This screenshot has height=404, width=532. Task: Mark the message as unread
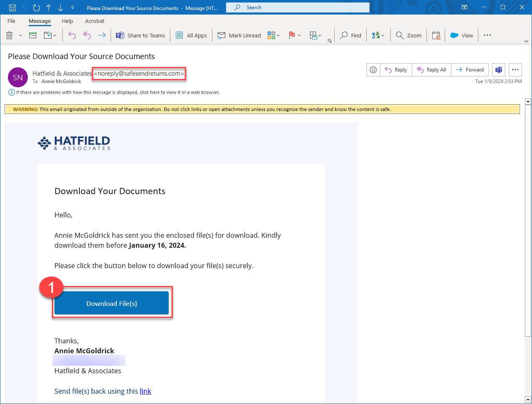click(239, 35)
